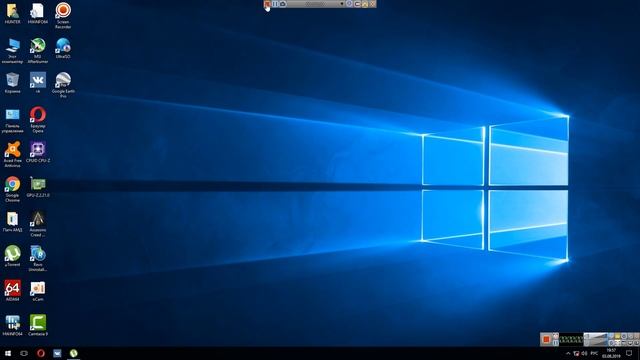Stop recording in the top recorder toolbar
640x360 pixels.
267,4
